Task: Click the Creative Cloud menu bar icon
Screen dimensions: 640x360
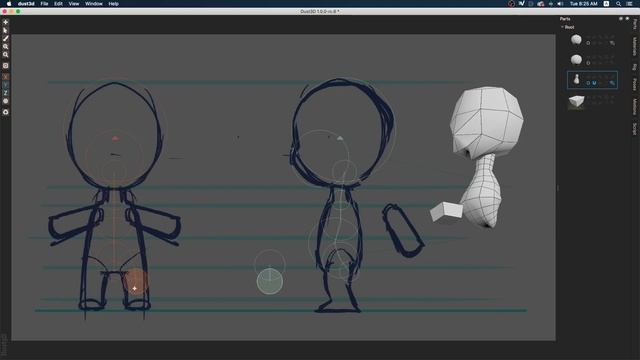Action: click(x=541, y=4)
